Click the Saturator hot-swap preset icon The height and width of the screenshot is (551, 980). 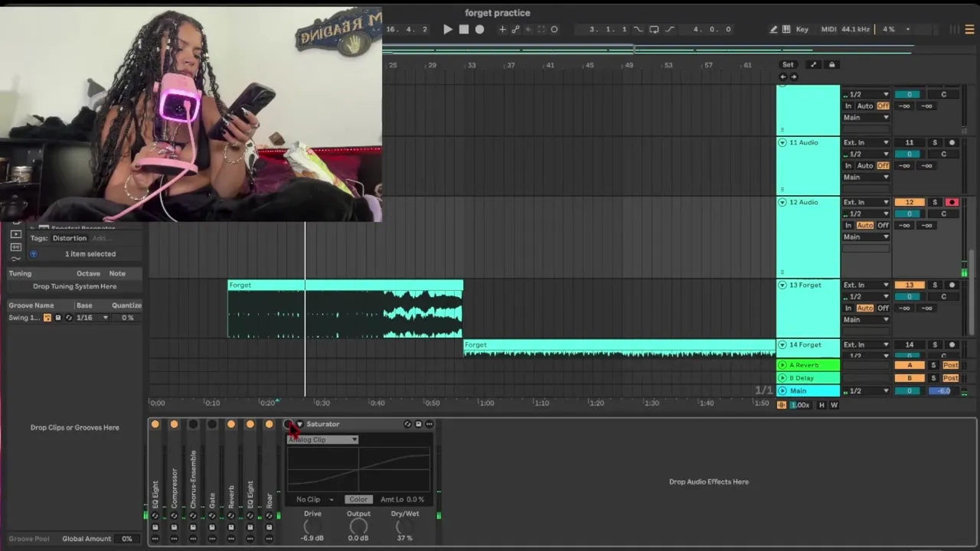click(x=407, y=424)
